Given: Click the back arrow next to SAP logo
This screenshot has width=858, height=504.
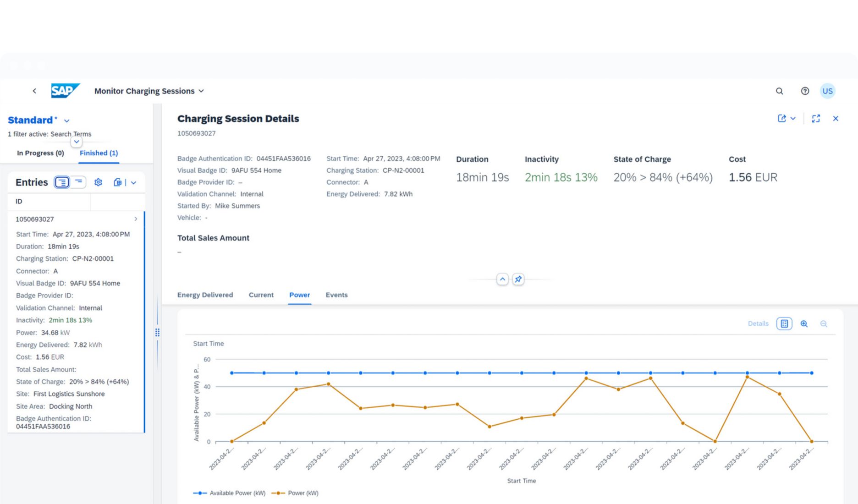Looking at the screenshot, I should pos(34,91).
